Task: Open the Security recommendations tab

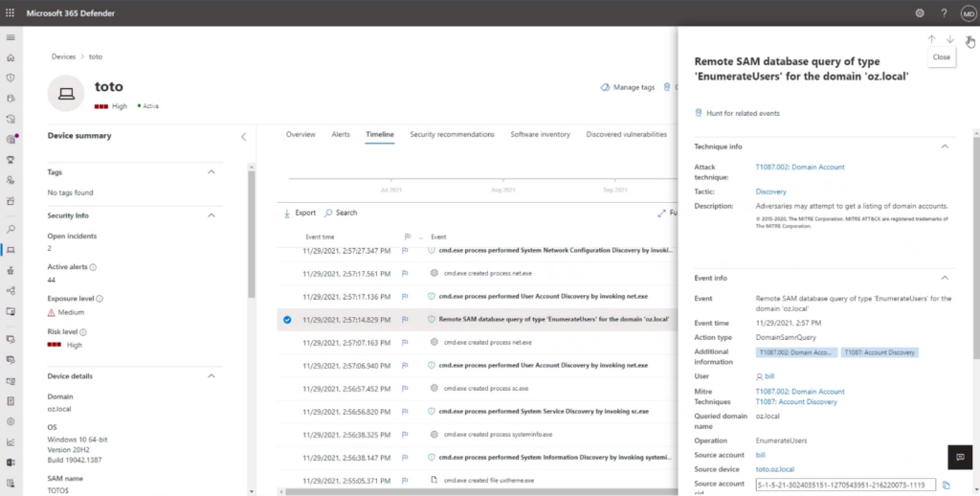Action: [452, 134]
